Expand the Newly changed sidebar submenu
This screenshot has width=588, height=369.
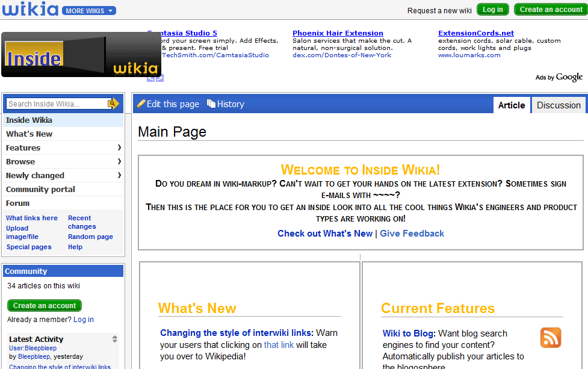119,175
